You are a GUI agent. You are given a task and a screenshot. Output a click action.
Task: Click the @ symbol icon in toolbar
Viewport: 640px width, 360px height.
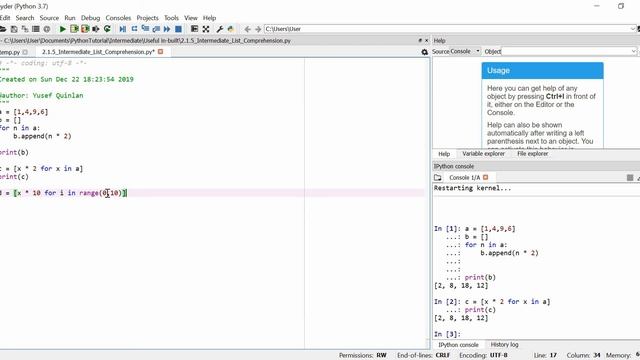coord(47,29)
